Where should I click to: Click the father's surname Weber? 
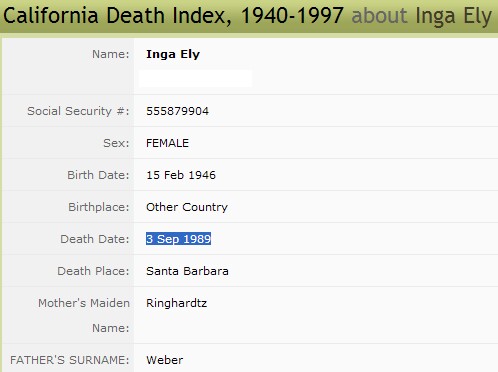click(165, 360)
